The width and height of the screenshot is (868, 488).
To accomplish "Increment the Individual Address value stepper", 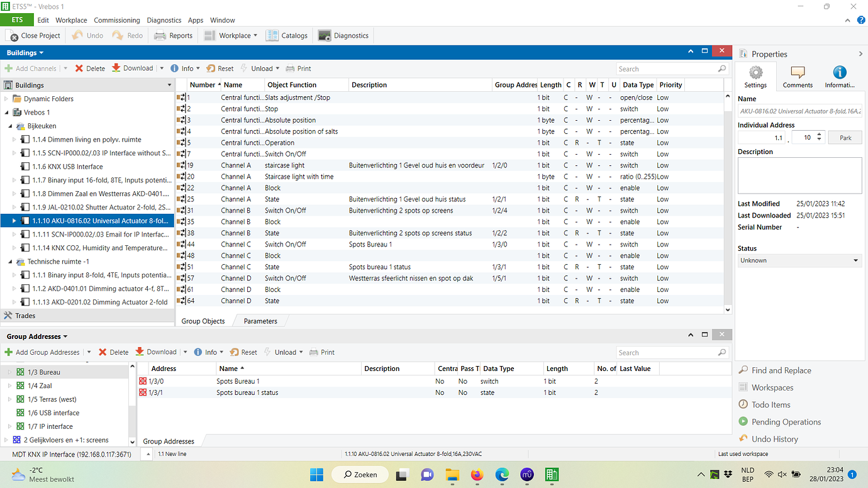I will [x=818, y=133].
